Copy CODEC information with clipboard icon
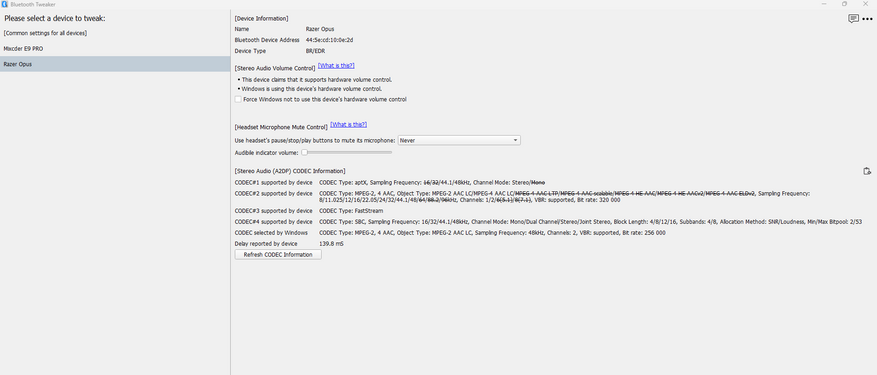This screenshot has height=375, width=877. pos(867,171)
